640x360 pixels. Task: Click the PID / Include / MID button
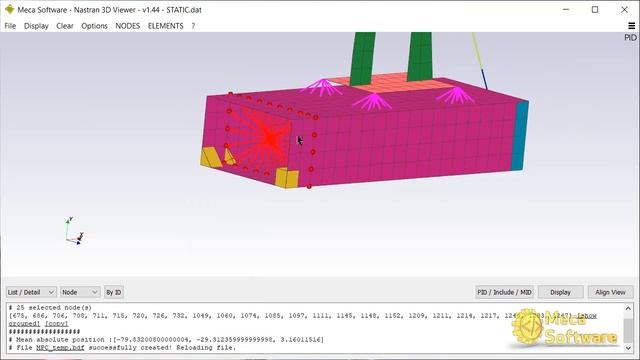(504, 292)
